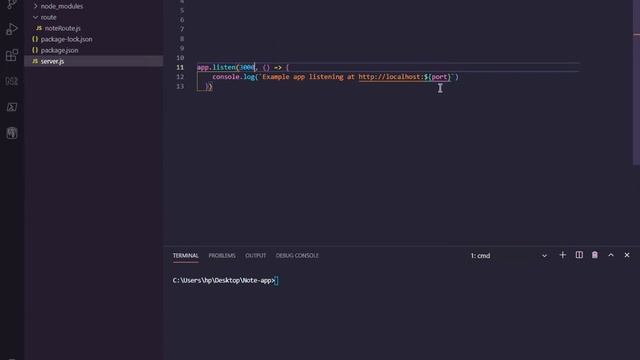640x360 pixels.
Task: Click the braces icon beside package.json
Action: coord(35,50)
